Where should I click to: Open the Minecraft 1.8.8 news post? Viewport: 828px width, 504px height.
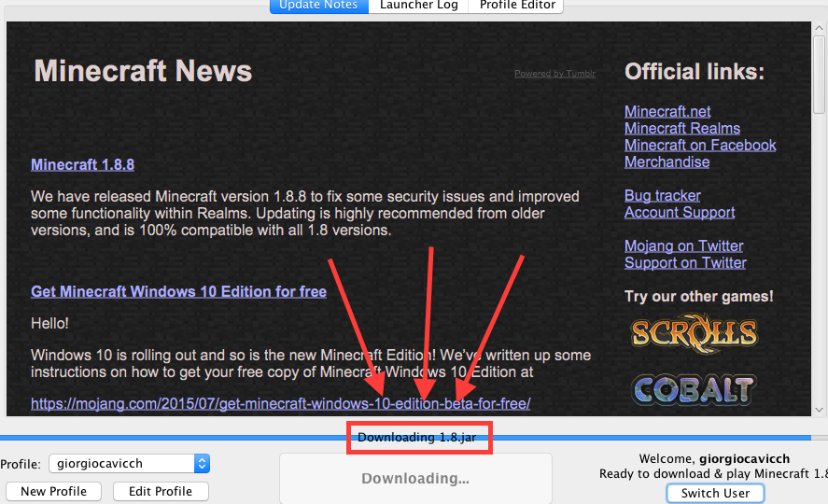(82, 164)
